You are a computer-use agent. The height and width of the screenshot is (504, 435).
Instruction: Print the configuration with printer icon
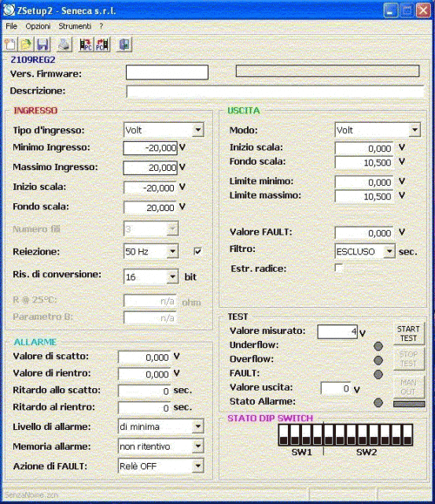coord(65,45)
